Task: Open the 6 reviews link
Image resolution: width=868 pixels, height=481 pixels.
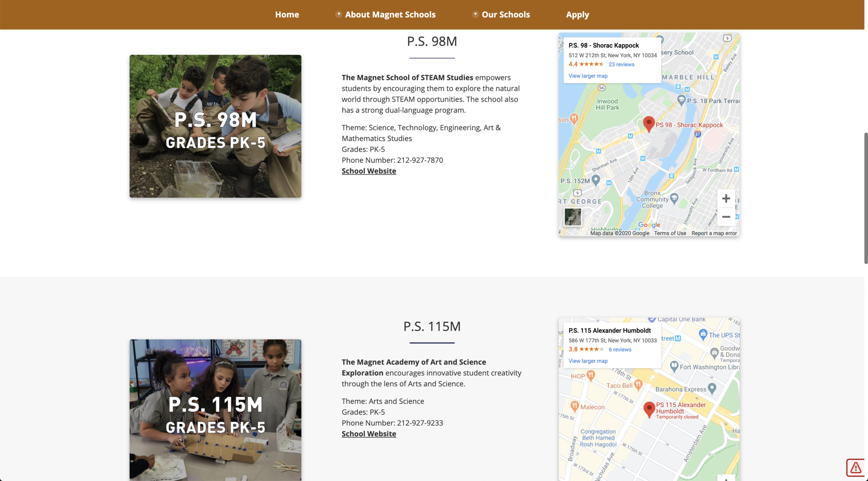Action: point(620,350)
